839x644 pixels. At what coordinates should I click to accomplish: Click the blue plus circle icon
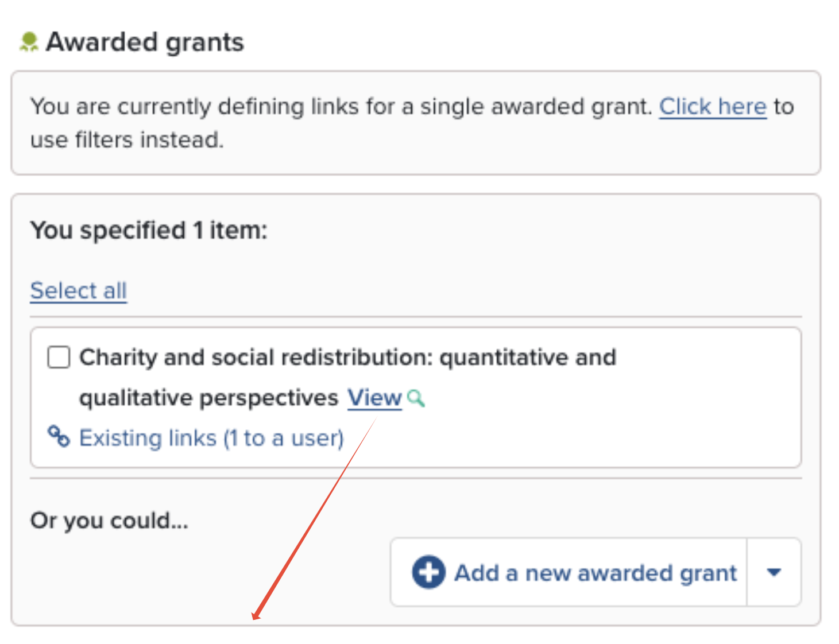click(x=428, y=572)
